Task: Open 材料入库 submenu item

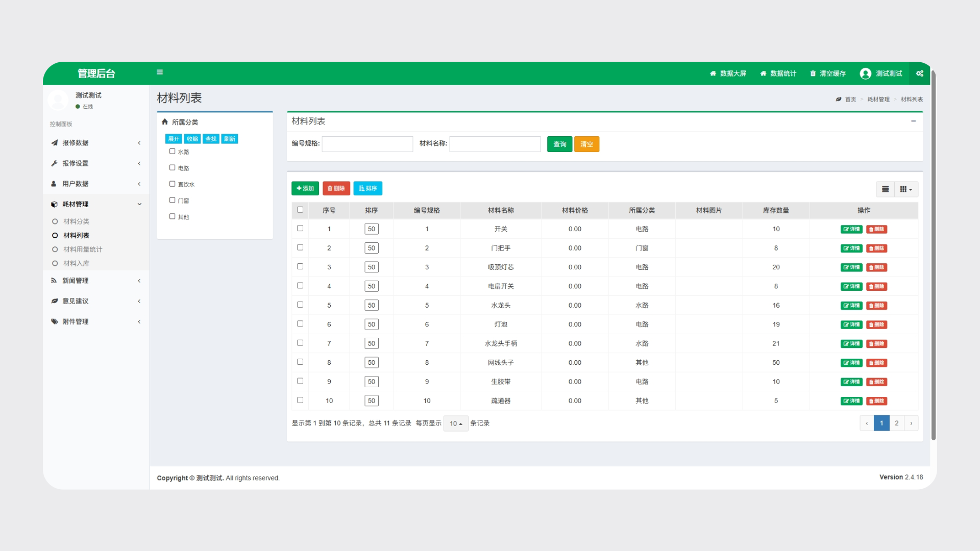Action: coord(76,263)
